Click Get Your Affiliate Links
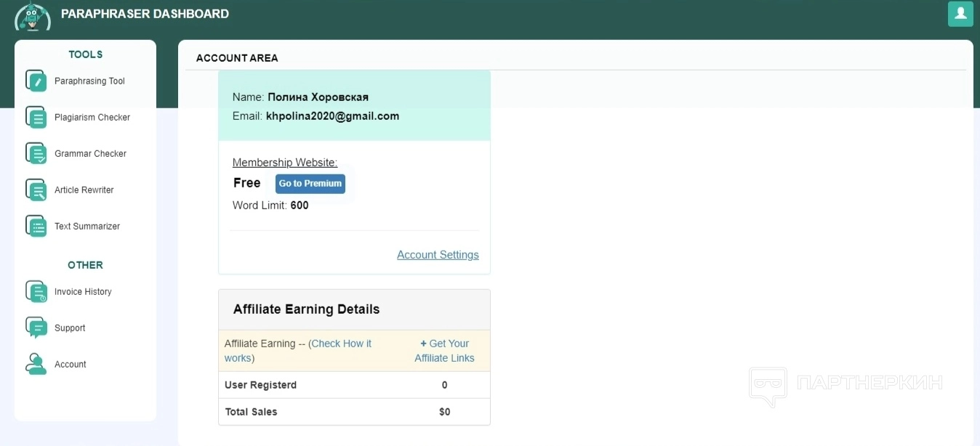980x446 pixels. [444, 351]
